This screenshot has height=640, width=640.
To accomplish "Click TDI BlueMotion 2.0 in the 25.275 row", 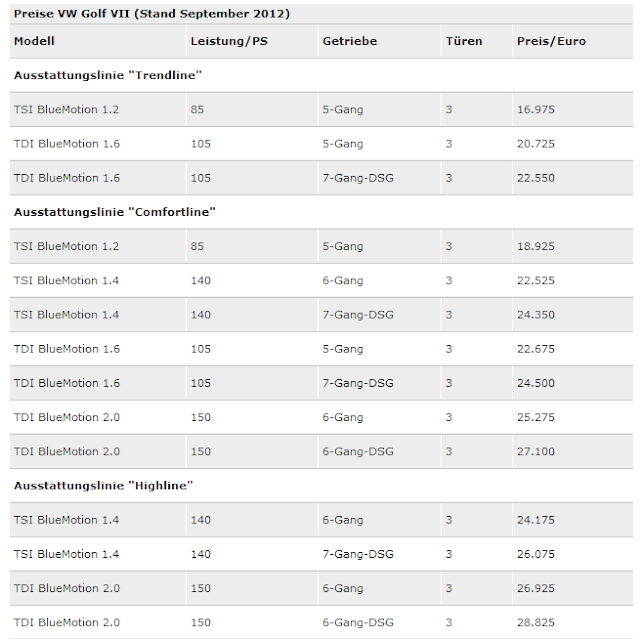I will pos(66,417).
